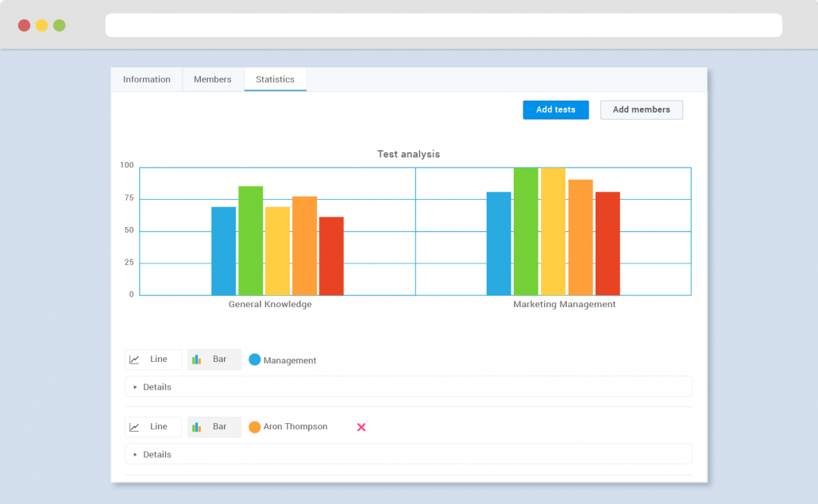
Task: Click the red bar in Marketing Management
Action: pyautogui.click(x=608, y=243)
